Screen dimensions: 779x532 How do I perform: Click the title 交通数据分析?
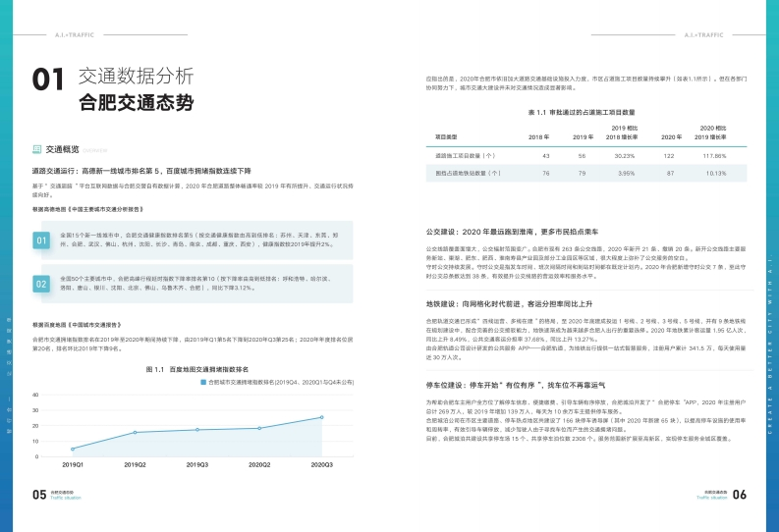[136, 76]
